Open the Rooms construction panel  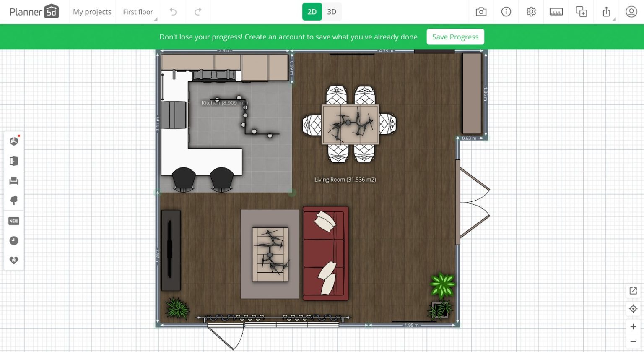14,141
